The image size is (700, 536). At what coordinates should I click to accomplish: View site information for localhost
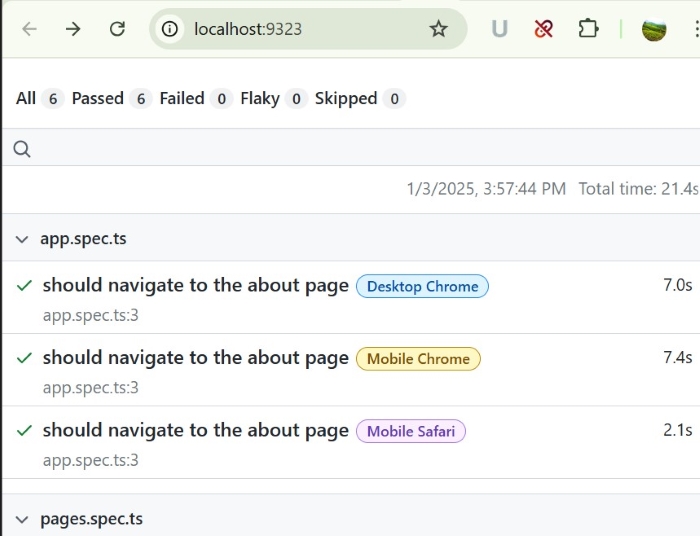click(170, 29)
